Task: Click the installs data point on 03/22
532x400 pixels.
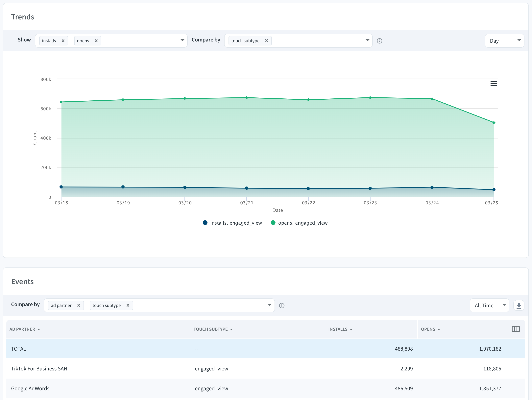Action: (x=308, y=188)
